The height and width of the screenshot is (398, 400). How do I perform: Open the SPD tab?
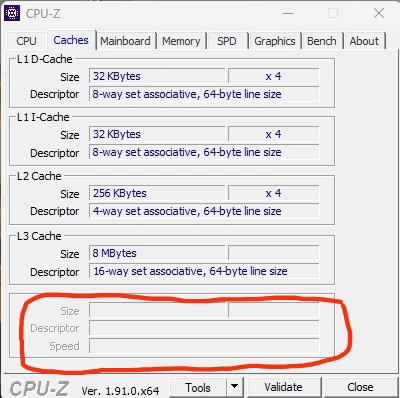click(227, 41)
